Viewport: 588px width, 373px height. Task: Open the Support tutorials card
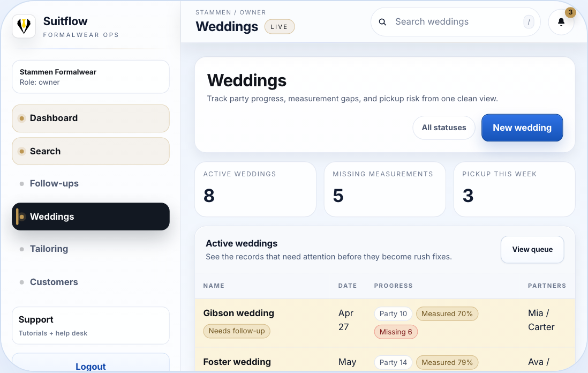[x=91, y=325]
